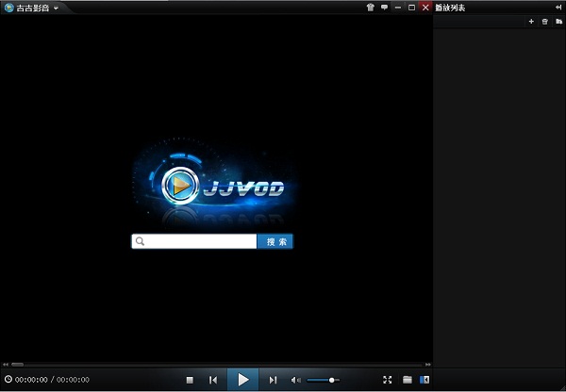Viewport: 566px width, 392px height.
Task: Click the 播放列表 panel title
Action: click(450, 8)
